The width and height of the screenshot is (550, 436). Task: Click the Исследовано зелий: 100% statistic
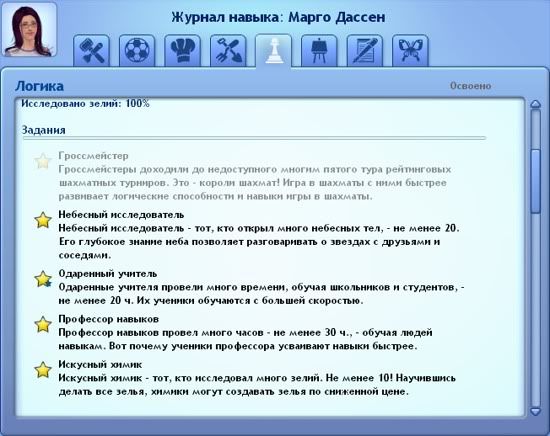(x=85, y=103)
